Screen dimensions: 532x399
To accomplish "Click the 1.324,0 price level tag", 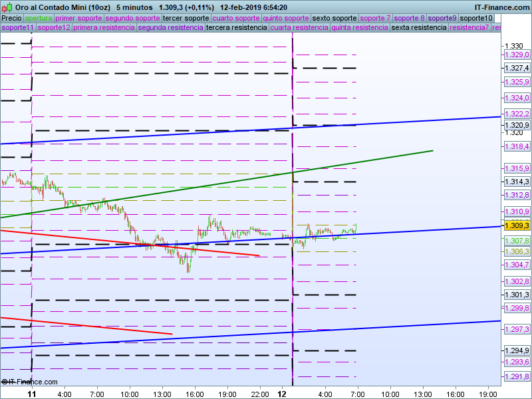I will 517,98.
